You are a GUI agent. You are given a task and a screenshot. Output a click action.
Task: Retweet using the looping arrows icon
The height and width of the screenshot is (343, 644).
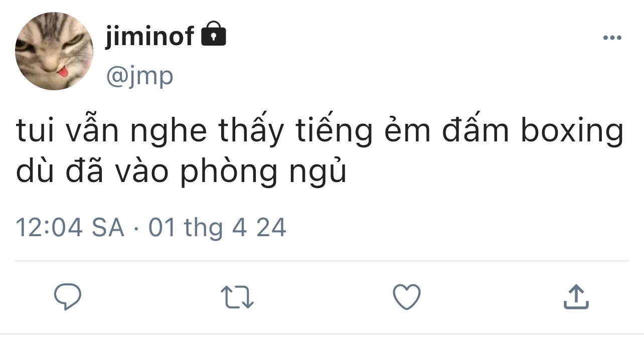tap(238, 297)
